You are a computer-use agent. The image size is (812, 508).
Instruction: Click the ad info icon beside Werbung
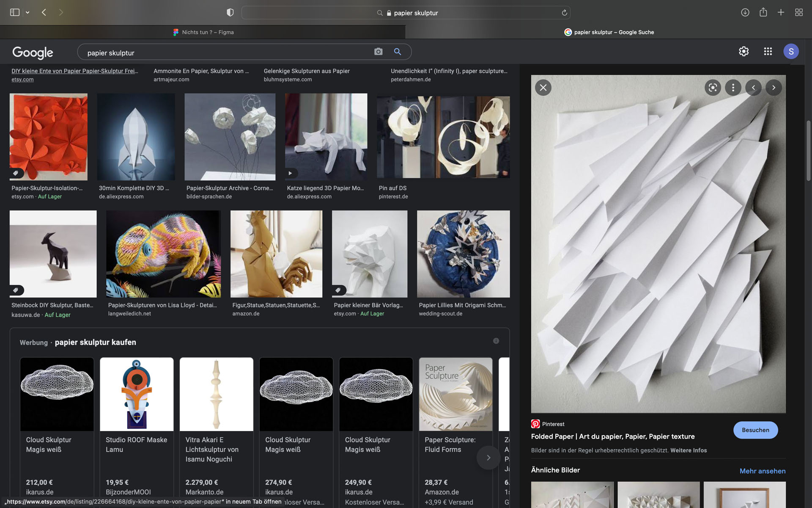coord(496,341)
